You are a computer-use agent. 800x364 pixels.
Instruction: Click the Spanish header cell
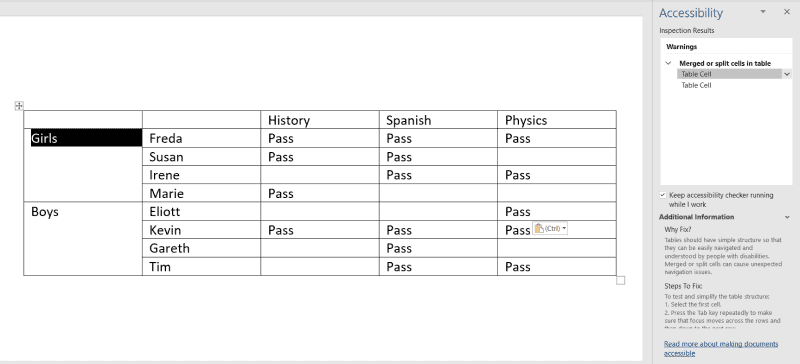pos(438,120)
